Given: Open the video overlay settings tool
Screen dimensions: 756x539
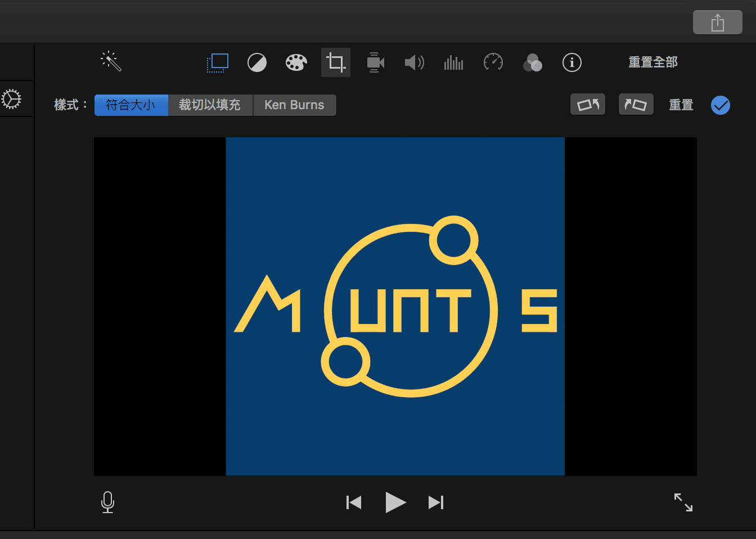Looking at the screenshot, I should pos(217,62).
